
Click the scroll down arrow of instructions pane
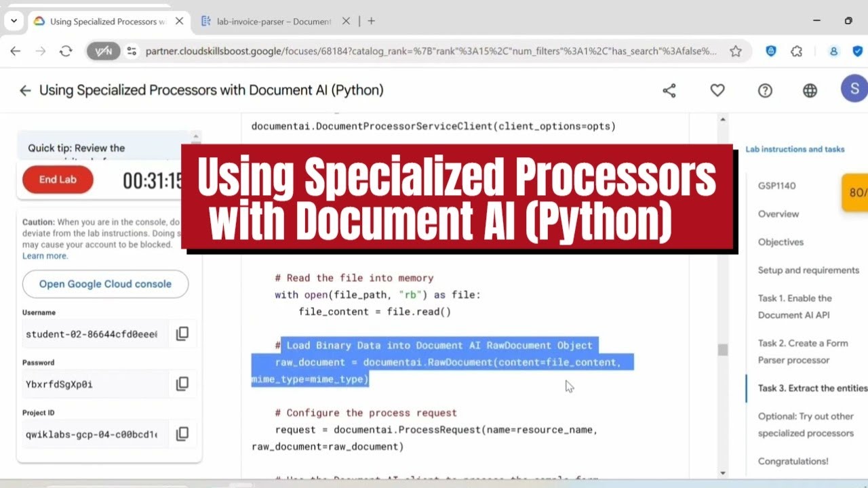tap(723, 473)
